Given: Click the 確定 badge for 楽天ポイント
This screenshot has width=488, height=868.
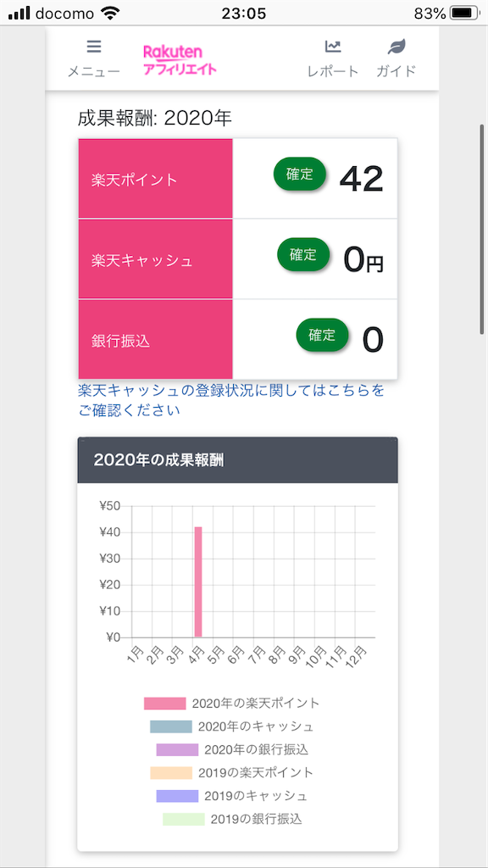Looking at the screenshot, I should 300,175.
